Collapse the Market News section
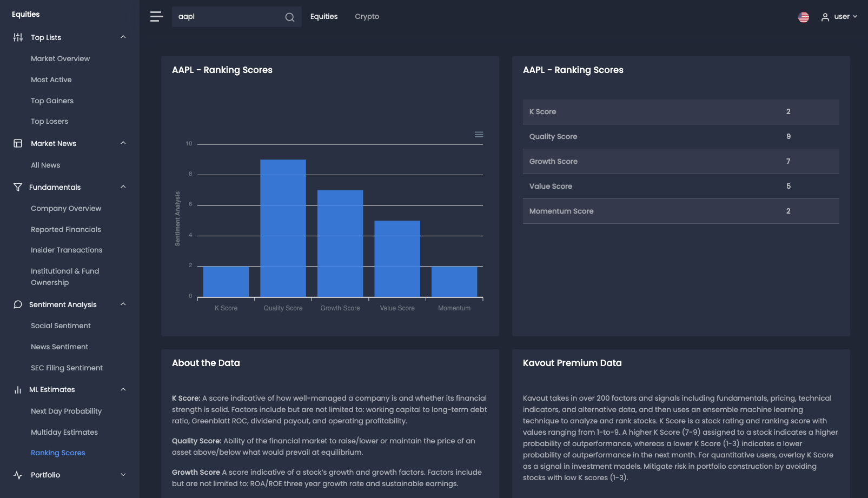This screenshot has height=498, width=868. coord(123,143)
